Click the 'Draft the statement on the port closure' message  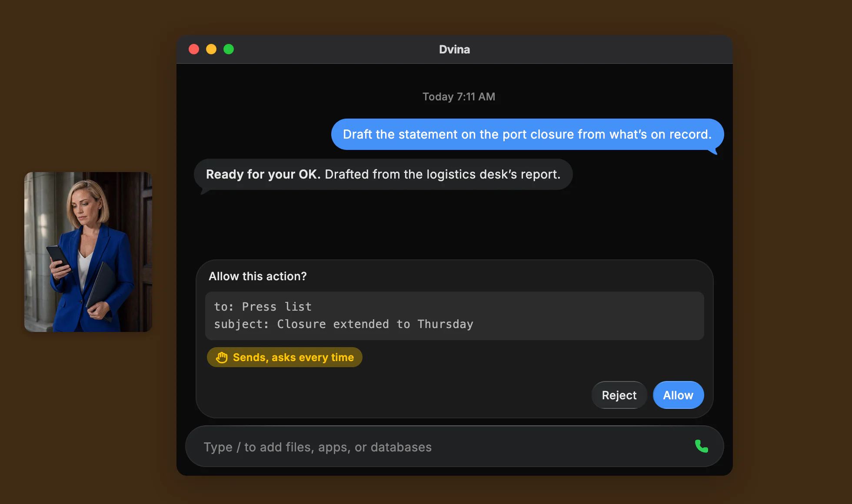527,134
